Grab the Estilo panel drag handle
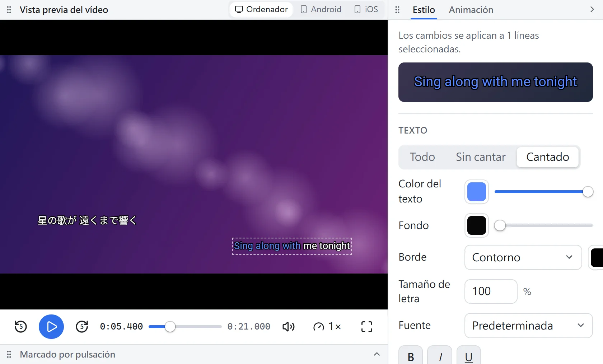Image resolution: width=603 pixels, height=364 pixels. [x=397, y=10]
